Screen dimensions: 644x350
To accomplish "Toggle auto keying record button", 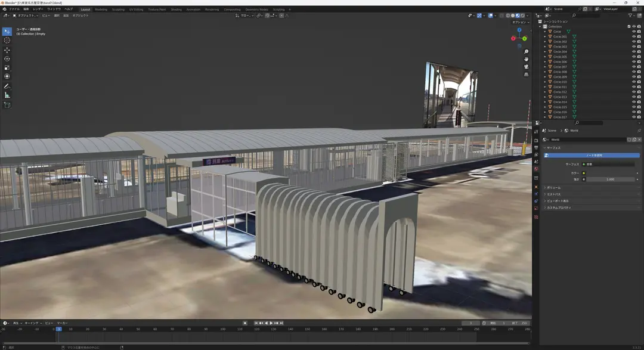I will tap(245, 323).
